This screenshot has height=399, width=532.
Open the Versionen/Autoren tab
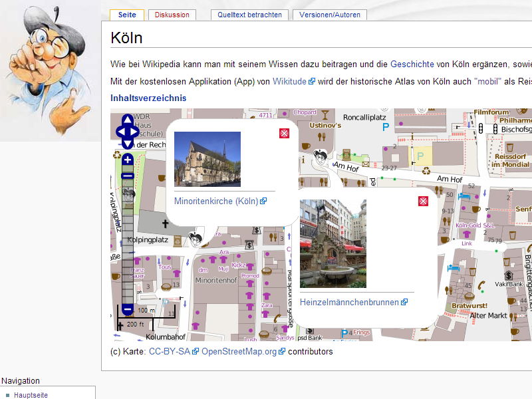pos(330,15)
